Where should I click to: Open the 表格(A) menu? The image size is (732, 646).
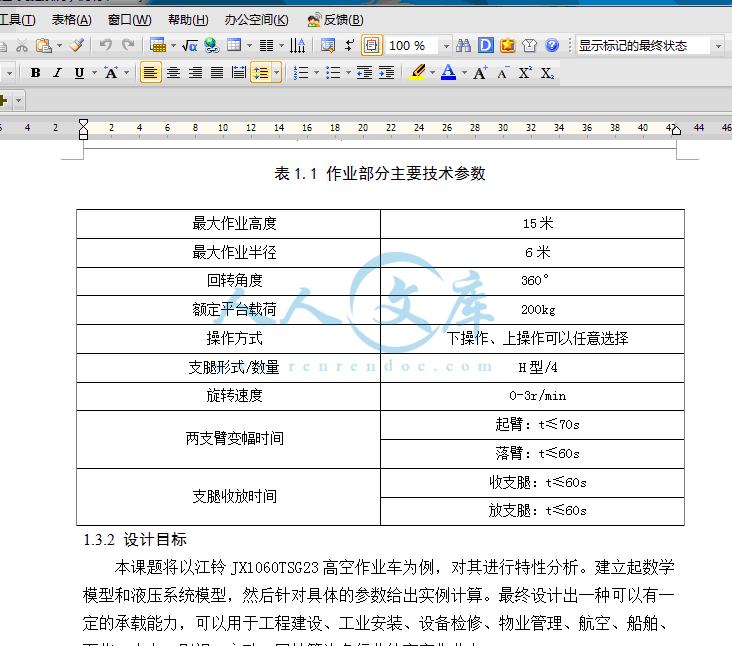click(71, 20)
